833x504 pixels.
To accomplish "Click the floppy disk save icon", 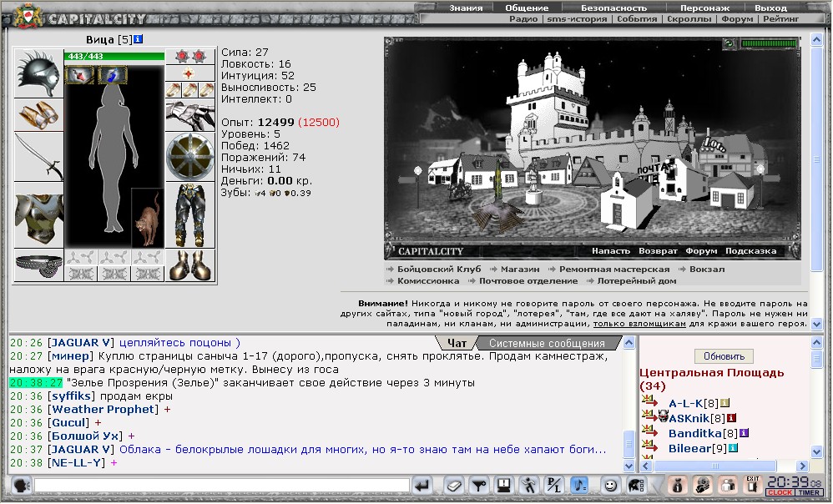I will click(503, 486).
